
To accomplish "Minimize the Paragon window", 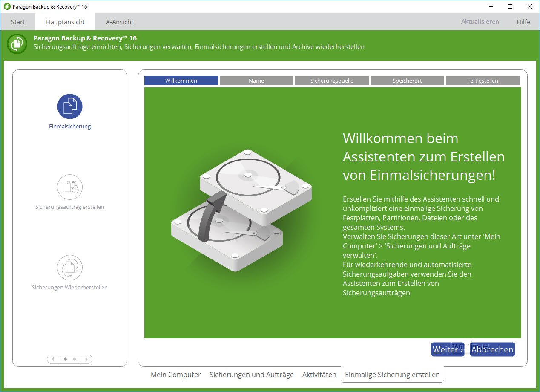I will pyautogui.click(x=490, y=6).
